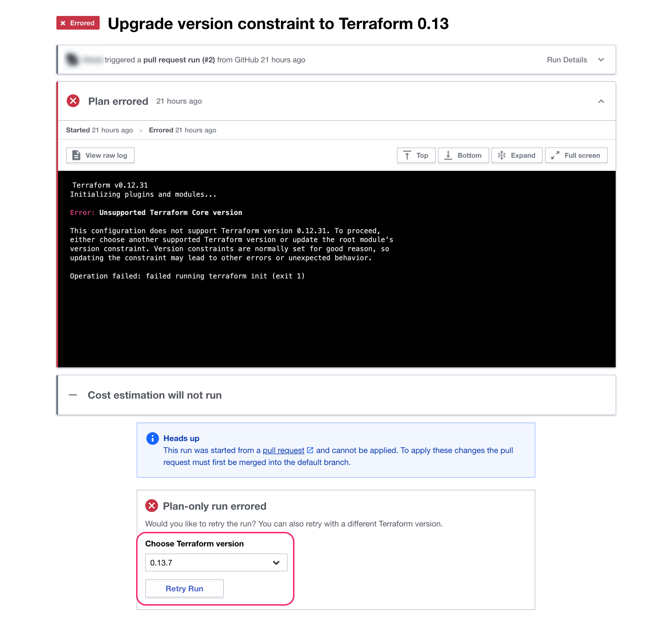The width and height of the screenshot is (672, 617).
Task: Collapse the Plan errored section
Action: (x=602, y=101)
